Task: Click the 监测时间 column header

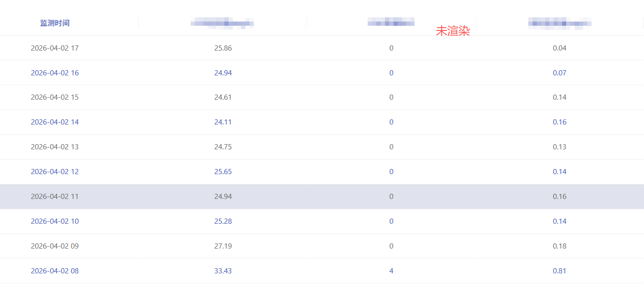Action: pyautogui.click(x=55, y=23)
